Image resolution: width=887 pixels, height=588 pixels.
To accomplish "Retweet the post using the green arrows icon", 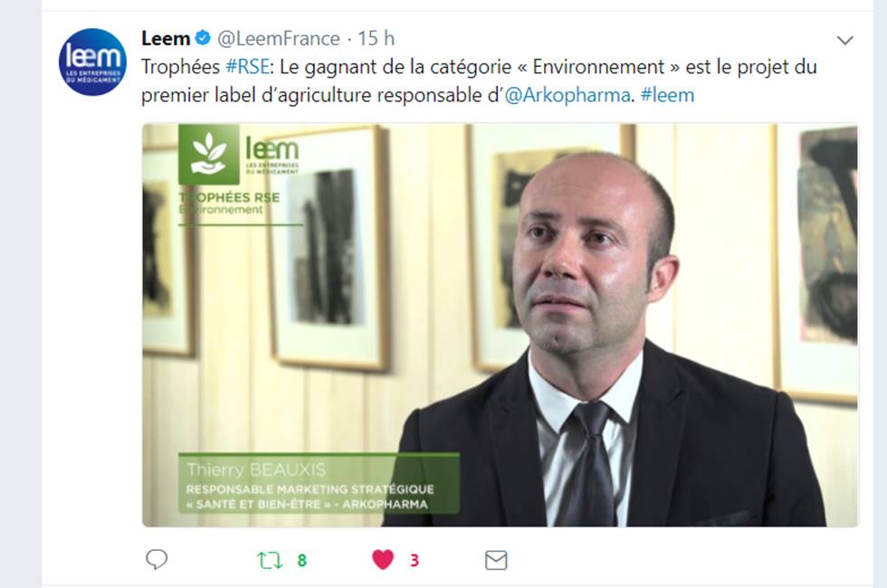I will pos(270,560).
